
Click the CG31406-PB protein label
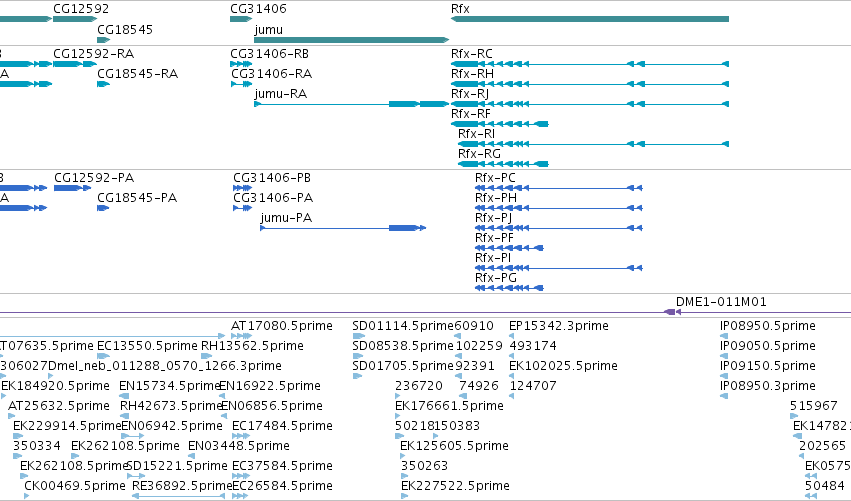click(x=272, y=178)
